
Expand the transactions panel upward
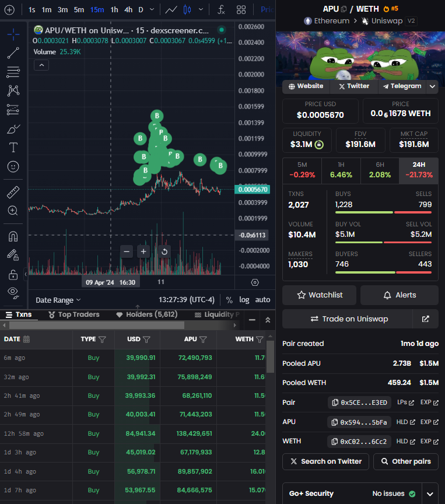tap(268, 320)
